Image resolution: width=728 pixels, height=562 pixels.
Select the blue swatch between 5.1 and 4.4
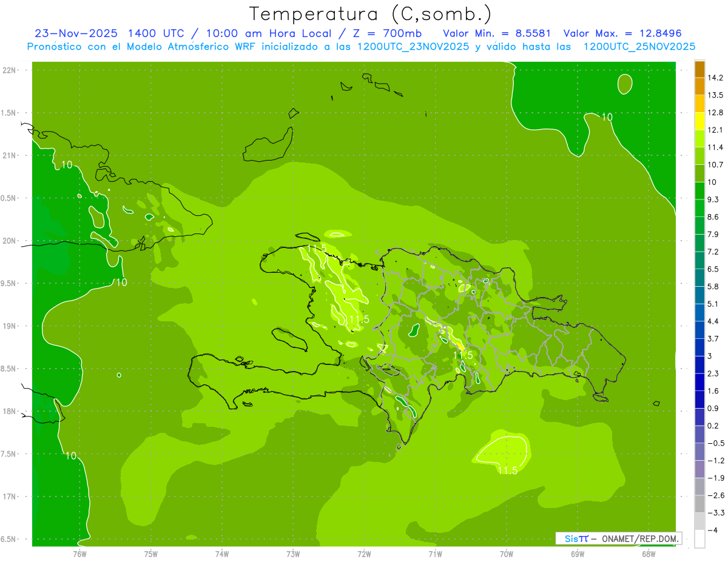[x=699, y=312]
